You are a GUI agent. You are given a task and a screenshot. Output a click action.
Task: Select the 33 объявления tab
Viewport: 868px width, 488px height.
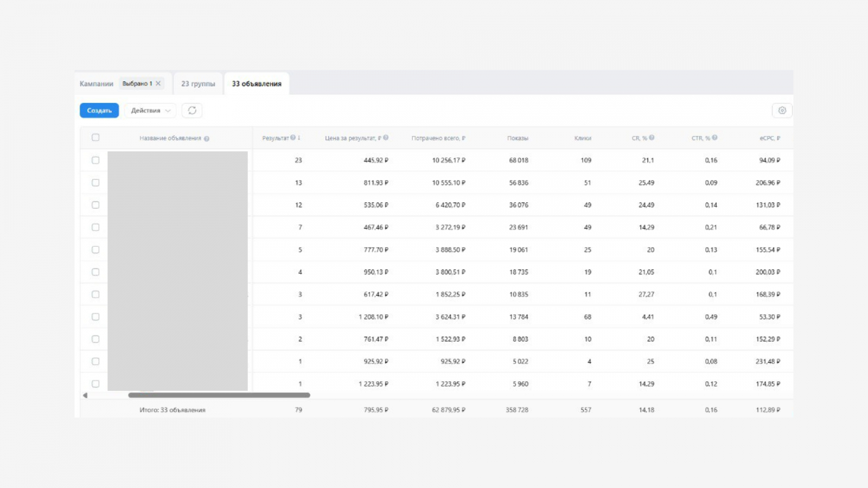(x=257, y=84)
